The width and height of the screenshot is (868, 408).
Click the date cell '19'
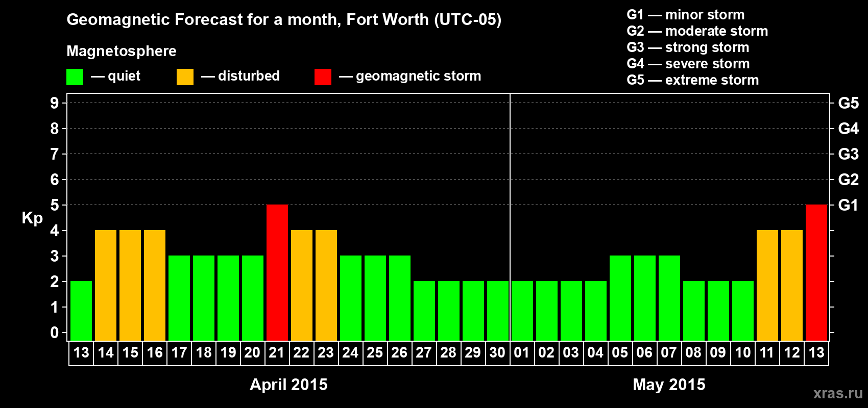[228, 353]
